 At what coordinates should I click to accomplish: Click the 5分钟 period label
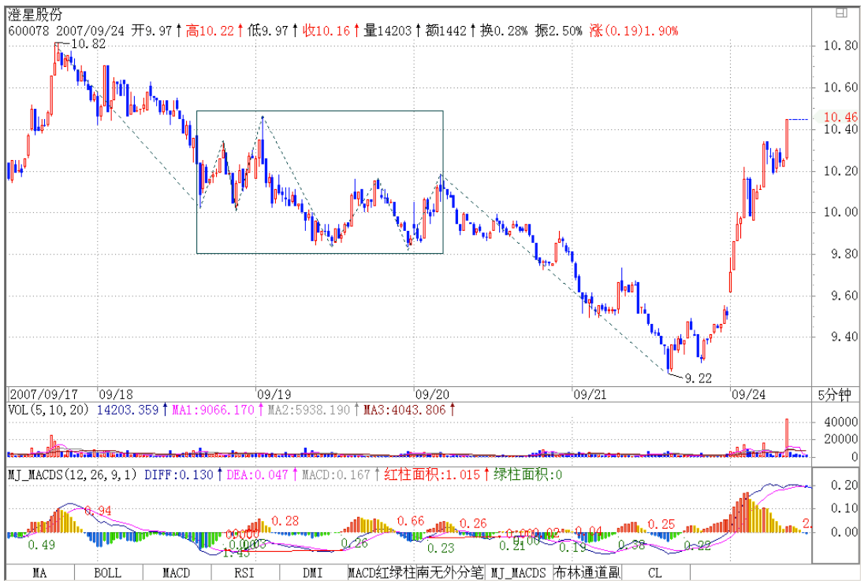coord(834,395)
